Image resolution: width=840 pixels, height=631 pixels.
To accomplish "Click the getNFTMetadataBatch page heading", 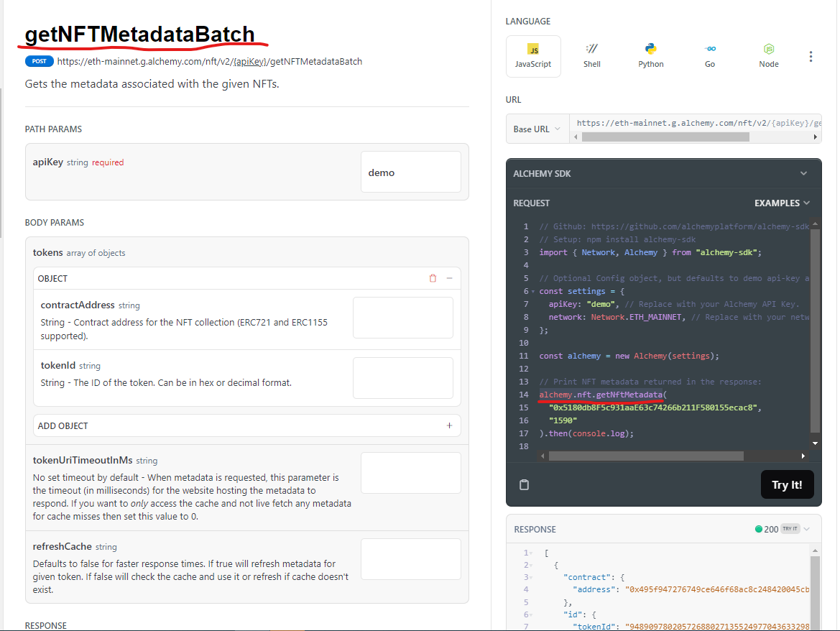I will point(140,34).
